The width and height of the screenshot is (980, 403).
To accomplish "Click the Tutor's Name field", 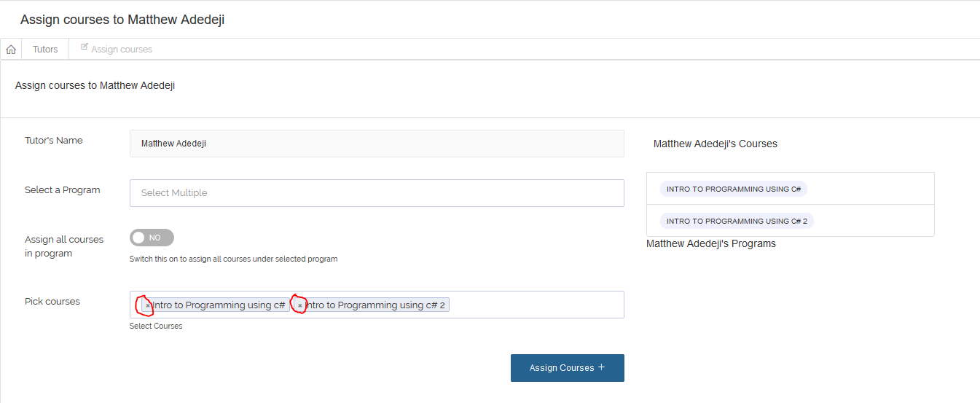I will (x=377, y=144).
